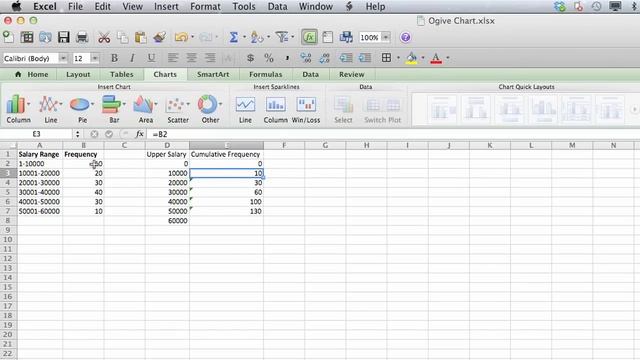This screenshot has width=640, height=360.
Task: Open the Insert menu in menu bar
Action: click(x=166, y=7)
